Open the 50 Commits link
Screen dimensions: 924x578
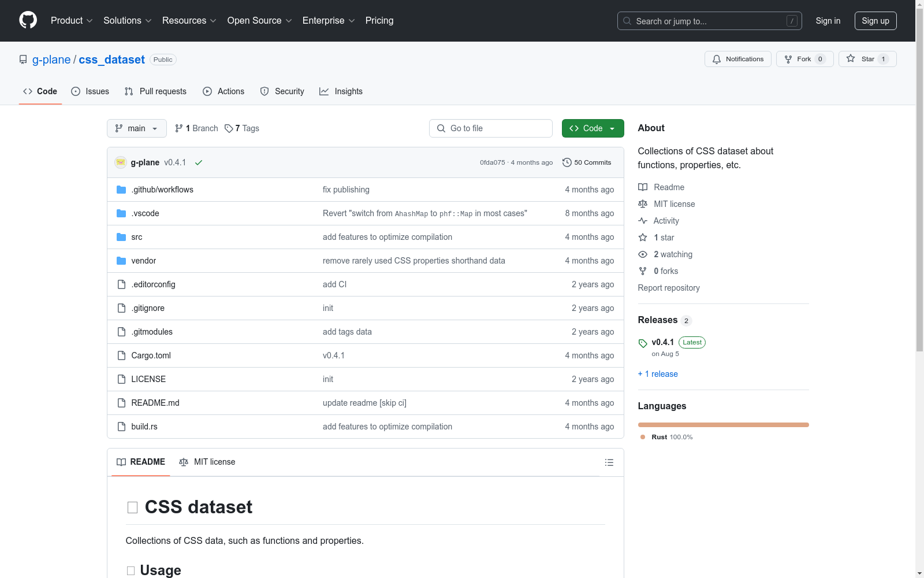pos(587,162)
